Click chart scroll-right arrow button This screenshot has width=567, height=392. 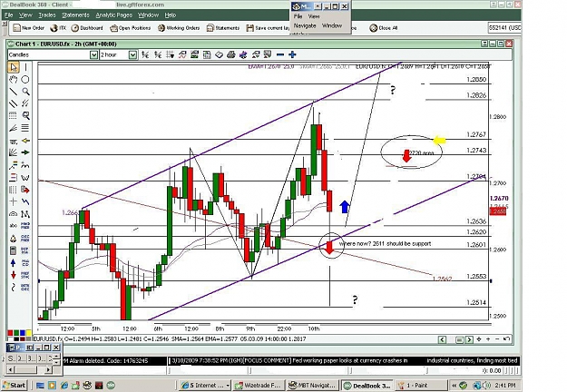[x=469, y=339]
